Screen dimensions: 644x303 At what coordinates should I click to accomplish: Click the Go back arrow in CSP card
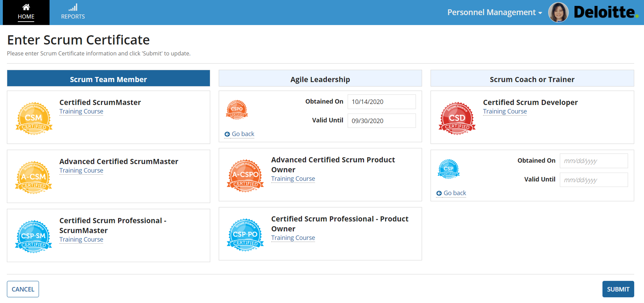[439, 193]
